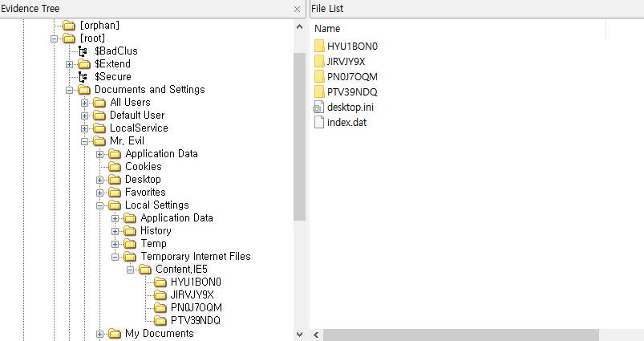
Task: Click the Temp folder icon
Action: pyautogui.click(x=130, y=244)
